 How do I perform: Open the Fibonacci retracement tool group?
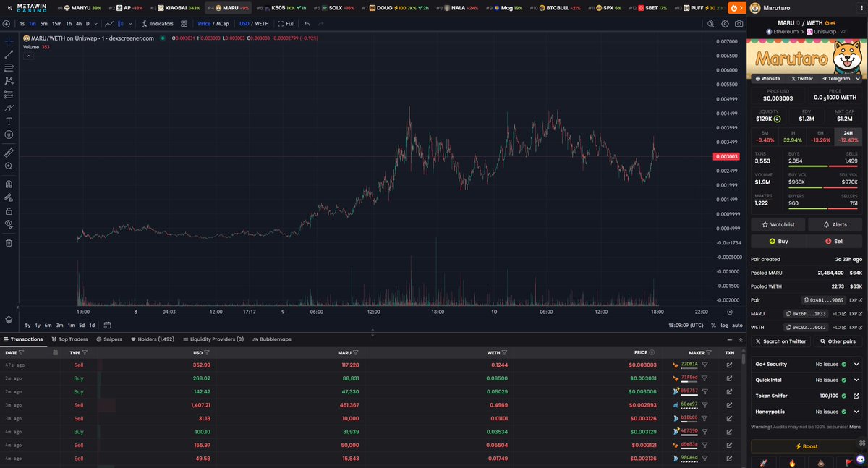pos(9,67)
